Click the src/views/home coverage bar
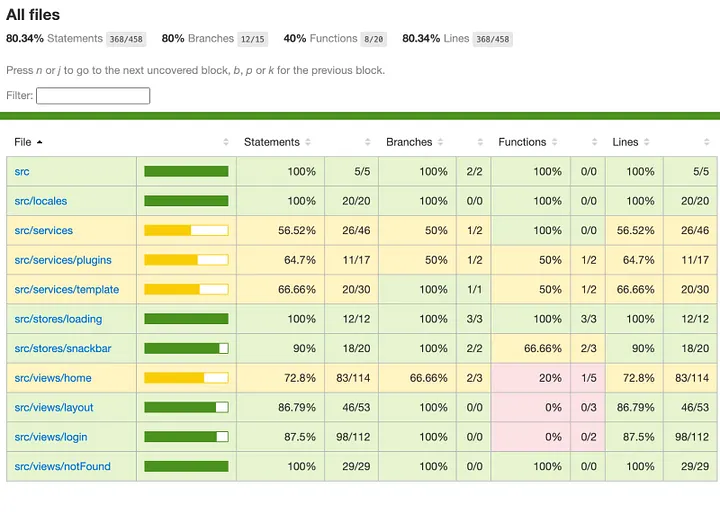The image size is (720, 525). coord(186,378)
